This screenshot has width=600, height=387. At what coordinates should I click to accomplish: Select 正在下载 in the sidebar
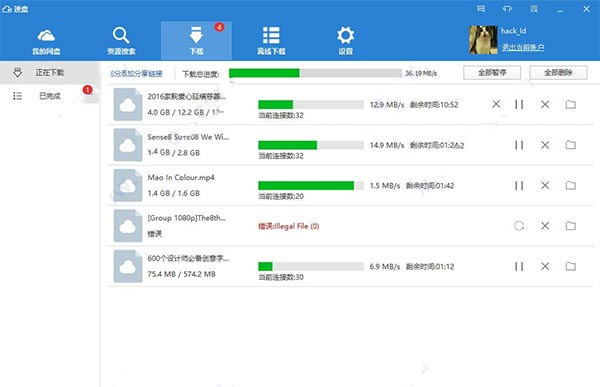click(49, 73)
